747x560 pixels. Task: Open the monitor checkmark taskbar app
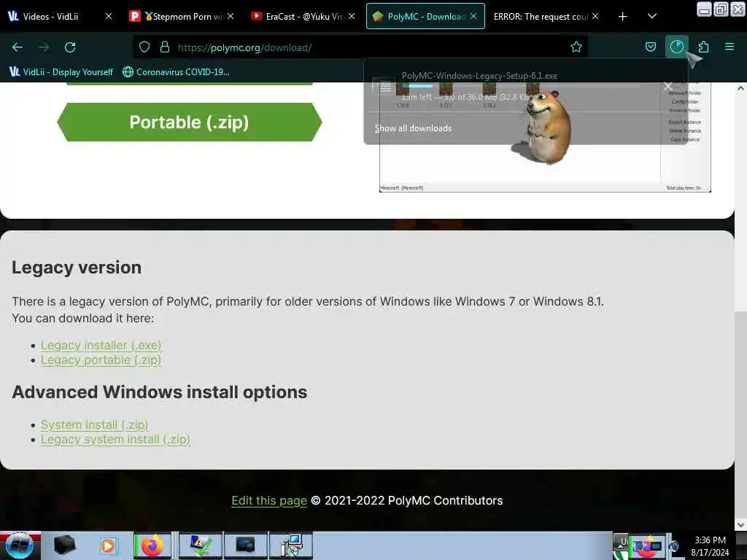coord(200,545)
